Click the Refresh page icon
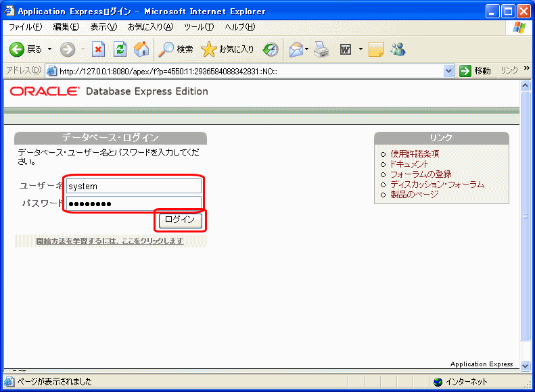Image resolution: width=535 pixels, height=392 pixels. (x=120, y=49)
